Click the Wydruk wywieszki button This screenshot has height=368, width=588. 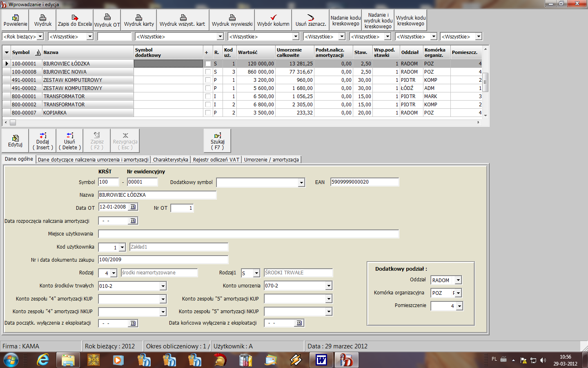tap(232, 20)
